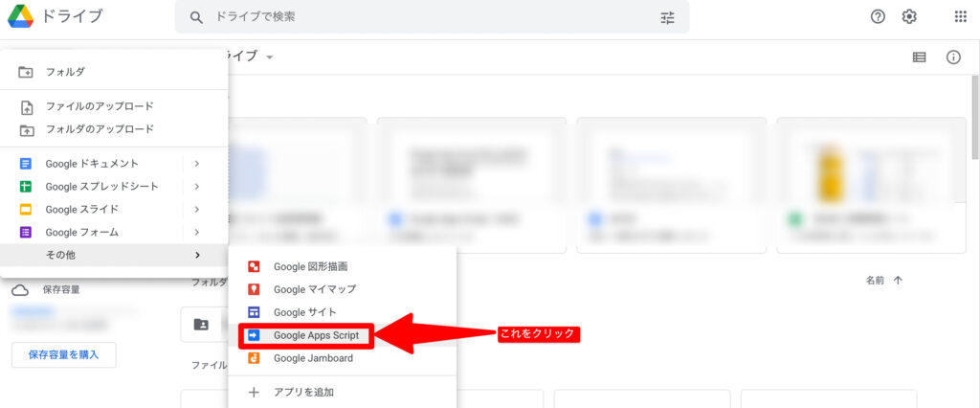Image resolution: width=980 pixels, height=408 pixels.
Task: Choose アプリを追加
Action: 343,393
